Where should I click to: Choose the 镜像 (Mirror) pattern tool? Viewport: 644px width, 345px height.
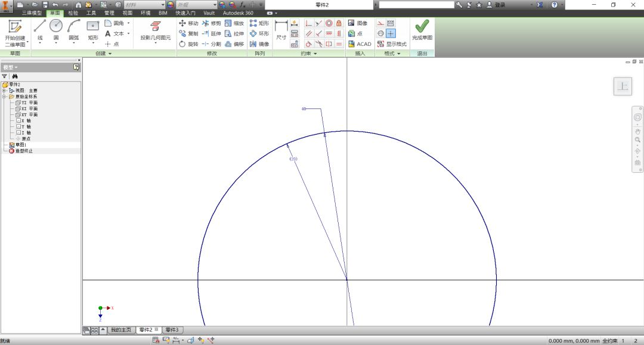[259, 44]
